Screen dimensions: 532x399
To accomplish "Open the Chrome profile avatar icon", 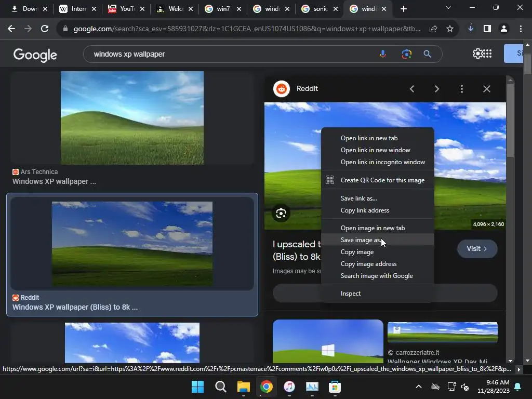I will coord(504,29).
